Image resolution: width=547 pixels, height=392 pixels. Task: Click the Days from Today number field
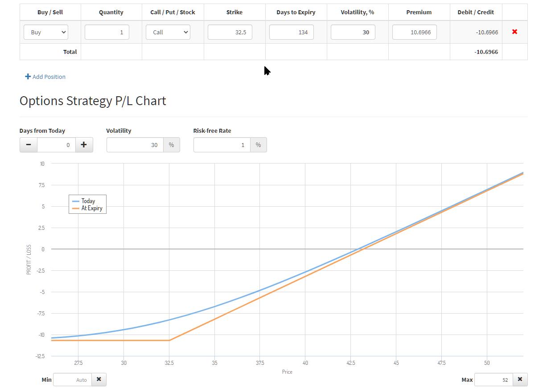[x=56, y=145]
